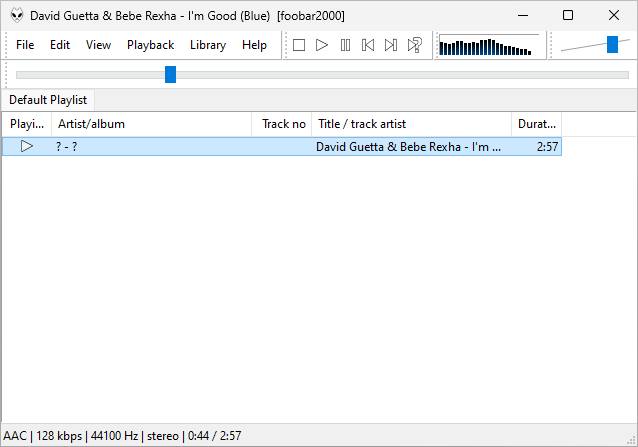The width and height of the screenshot is (638, 447).
Task: Maximize the foobar2000 window
Action: coord(568,15)
